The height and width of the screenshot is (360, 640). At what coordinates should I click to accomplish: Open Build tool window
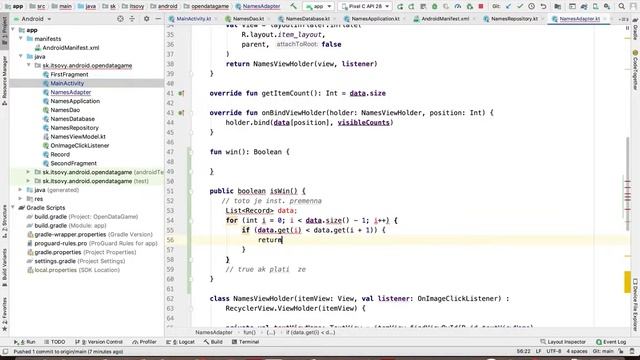click(213, 342)
